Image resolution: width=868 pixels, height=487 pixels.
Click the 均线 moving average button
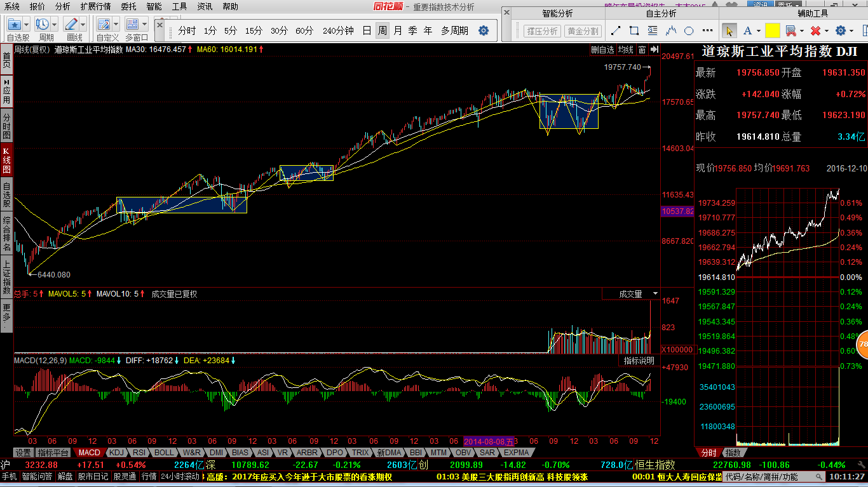click(x=626, y=50)
